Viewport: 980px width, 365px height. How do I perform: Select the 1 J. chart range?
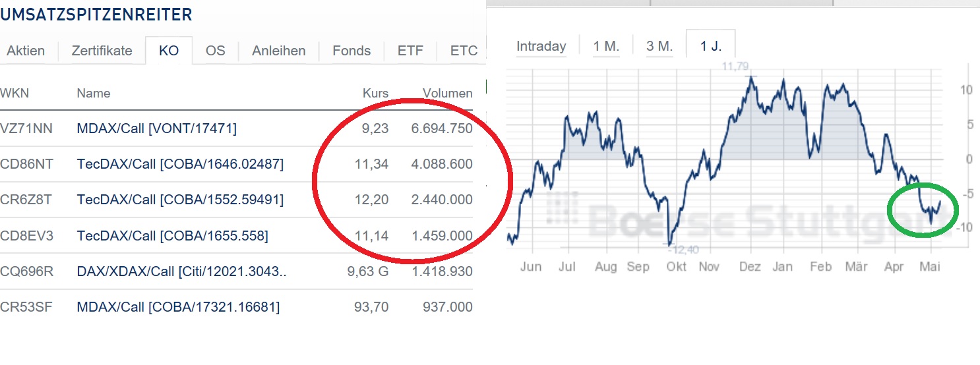[710, 46]
